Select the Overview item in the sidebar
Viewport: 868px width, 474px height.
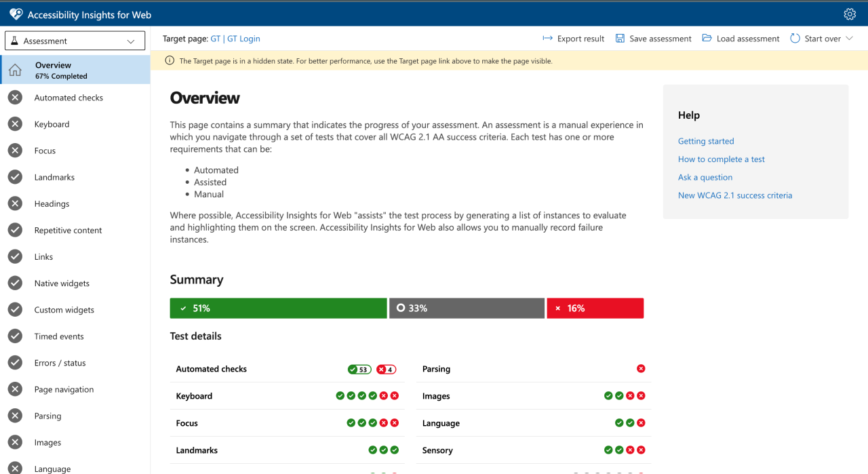click(x=75, y=70)
